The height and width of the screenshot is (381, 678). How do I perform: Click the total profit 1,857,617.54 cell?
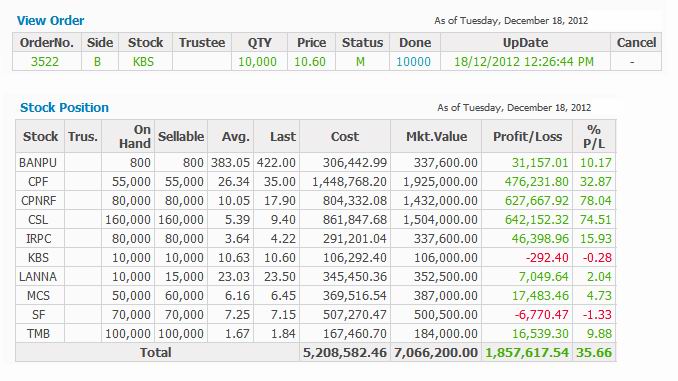[x=527, y=353]
